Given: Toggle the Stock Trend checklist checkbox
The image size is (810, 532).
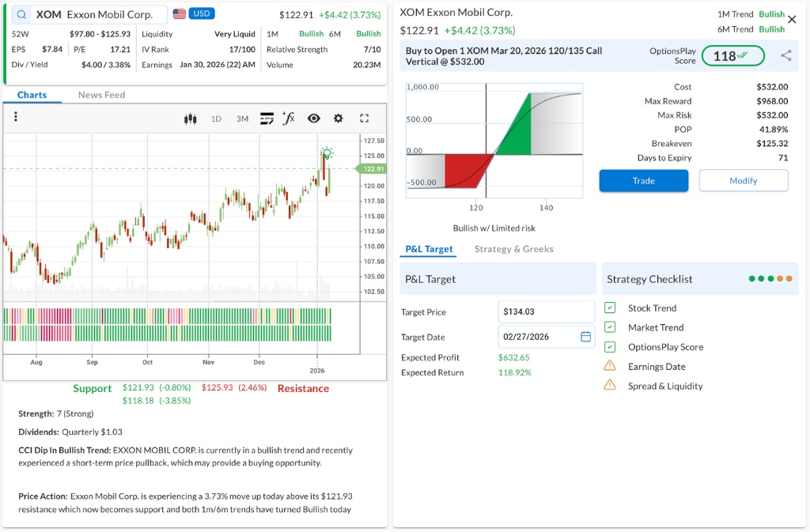Looking at the screenshot, I should tap(610, 308).
